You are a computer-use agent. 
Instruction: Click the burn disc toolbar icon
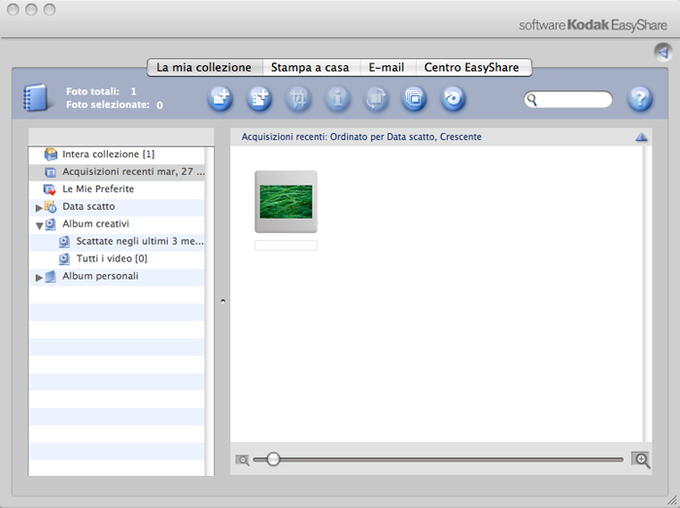453,98
